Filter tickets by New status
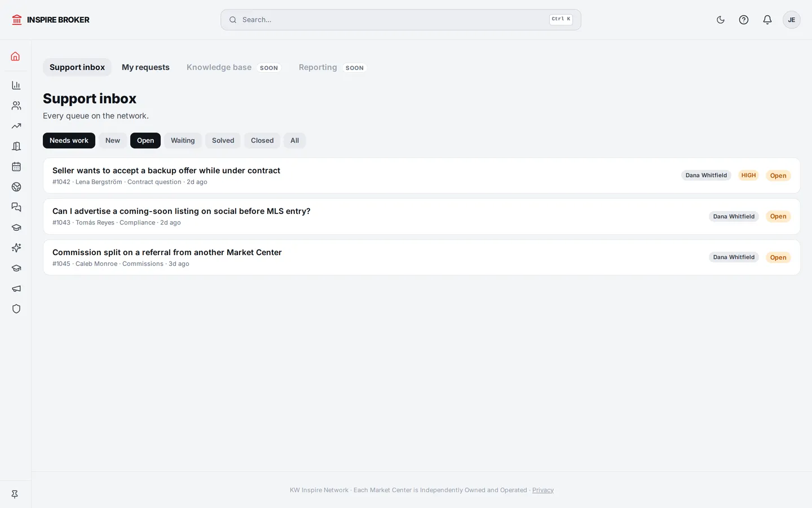This screenshot has width=812, height=508. point(113,141)
